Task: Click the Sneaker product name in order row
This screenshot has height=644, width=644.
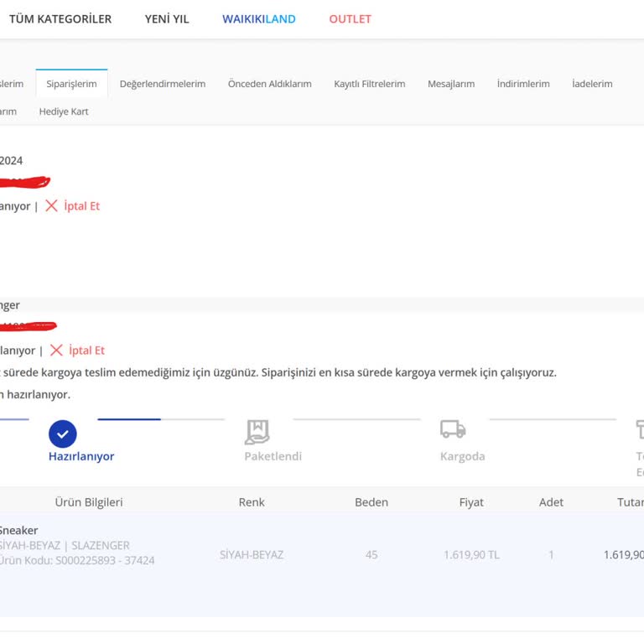Action: click(x=18, y=530)
